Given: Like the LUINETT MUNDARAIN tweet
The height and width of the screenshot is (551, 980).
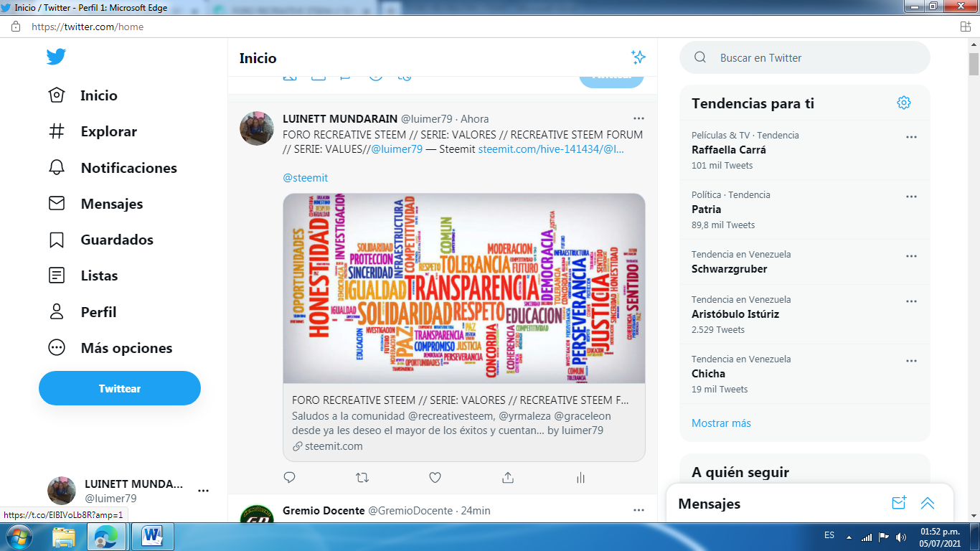Looking at the screenshot, I should tap(435, 477).
